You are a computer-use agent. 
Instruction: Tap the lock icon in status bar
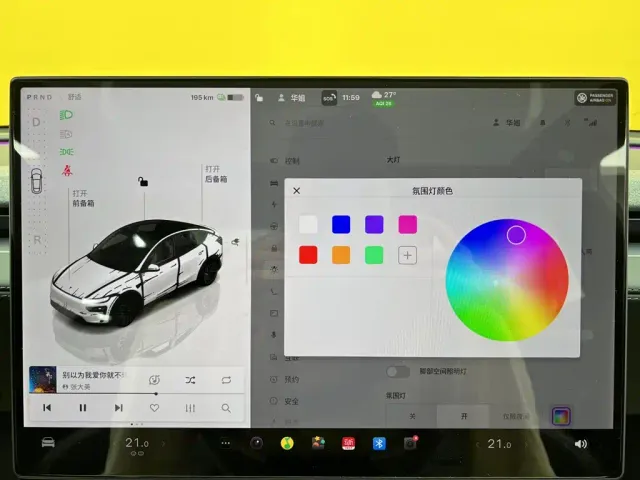259,98
